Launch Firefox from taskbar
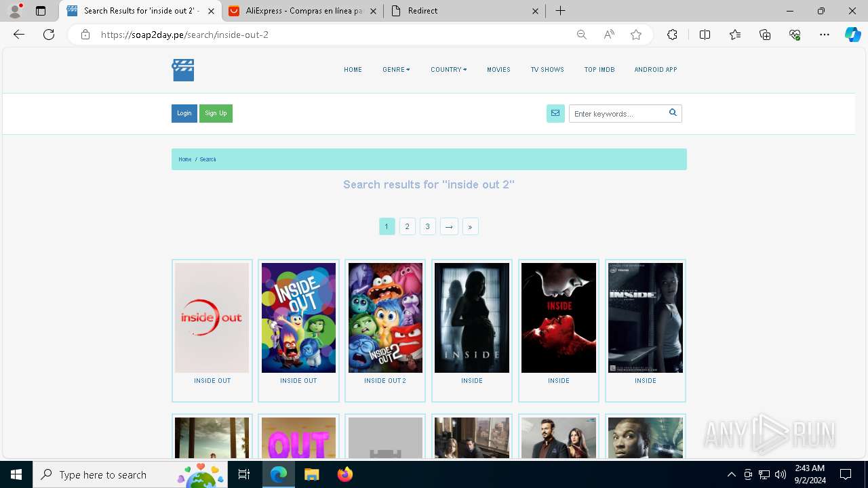Image resolution: width=868 pixels, height=488 pixels. click(344, 474)
